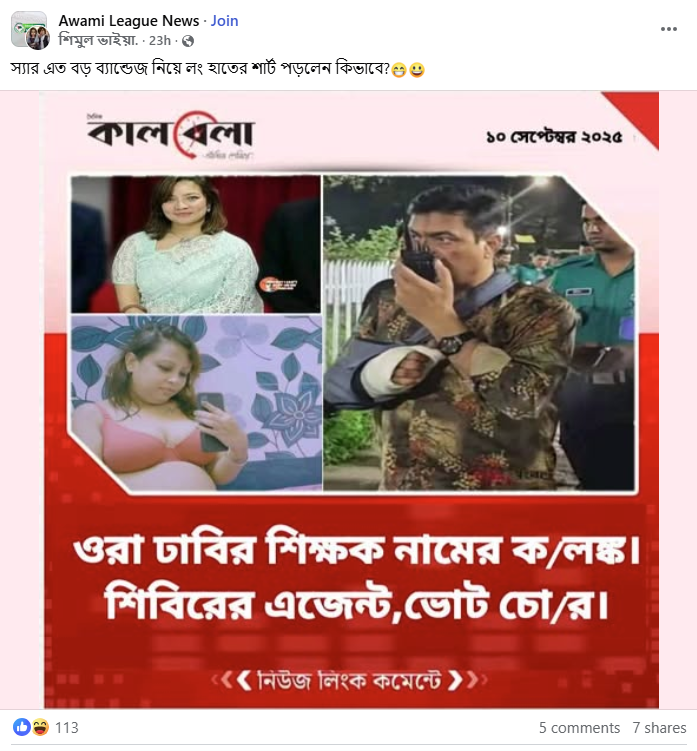Image resolution: width=697 pixels, height=751 pixels.
Task: Click the grinning emoji in the caption
Action: click(399, 70)
